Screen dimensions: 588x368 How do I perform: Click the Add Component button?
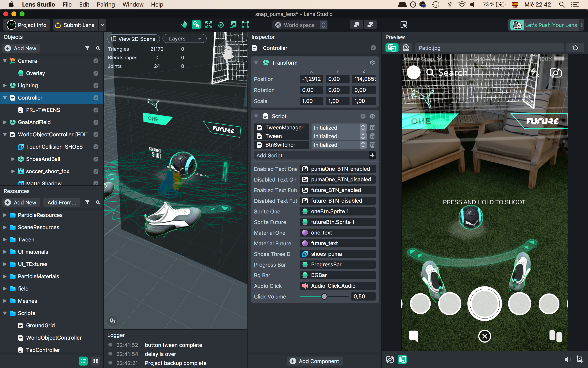pos(315,361)
